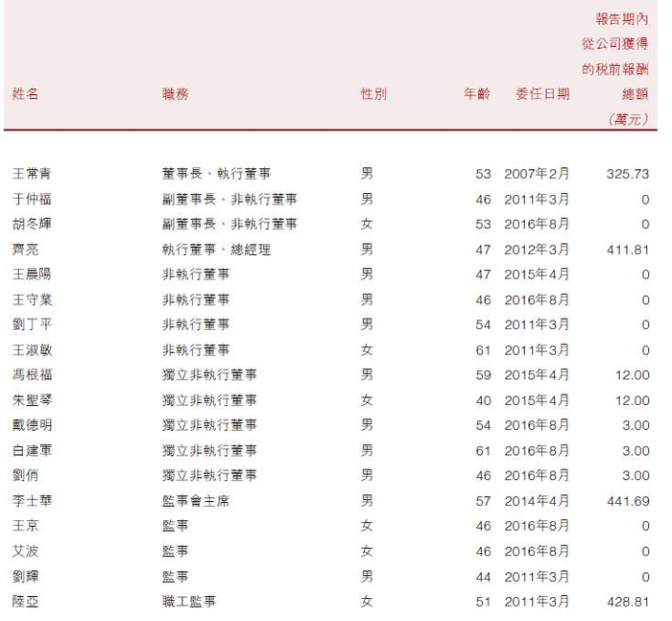Click the 性別 column header

[373, 93]
